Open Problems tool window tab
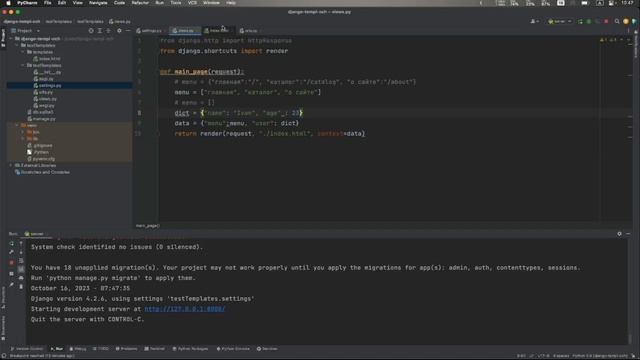This screenshot has width=640, height=360. click(x=127, y=349)
